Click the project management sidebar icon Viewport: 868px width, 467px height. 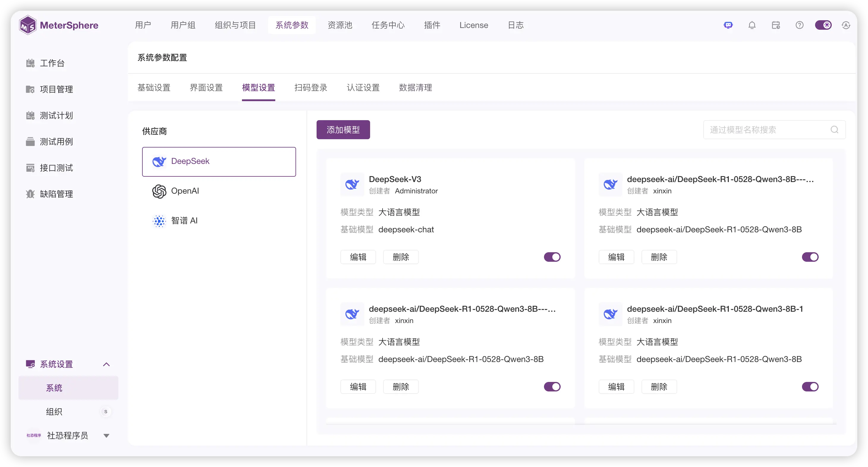(x=30, y=89)
